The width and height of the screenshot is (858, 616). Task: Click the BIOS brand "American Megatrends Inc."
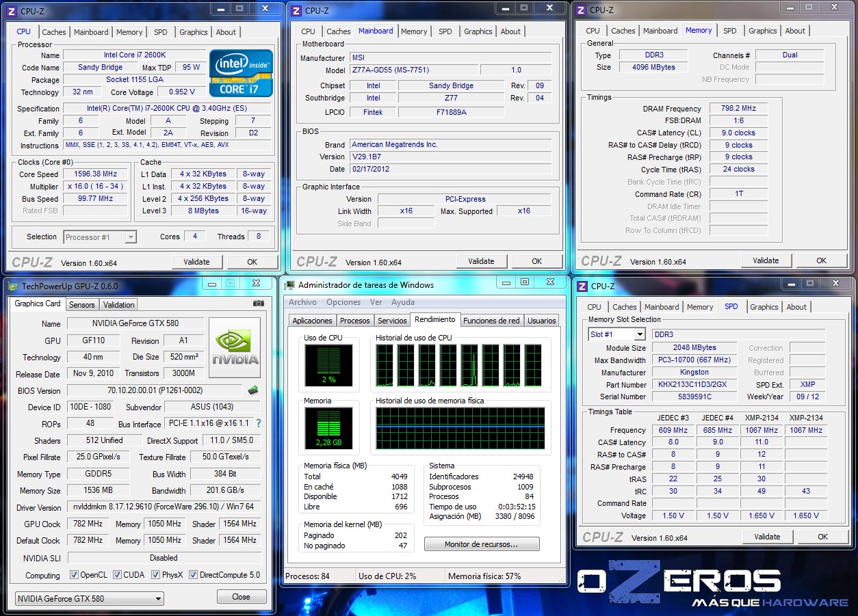(450, 145)
